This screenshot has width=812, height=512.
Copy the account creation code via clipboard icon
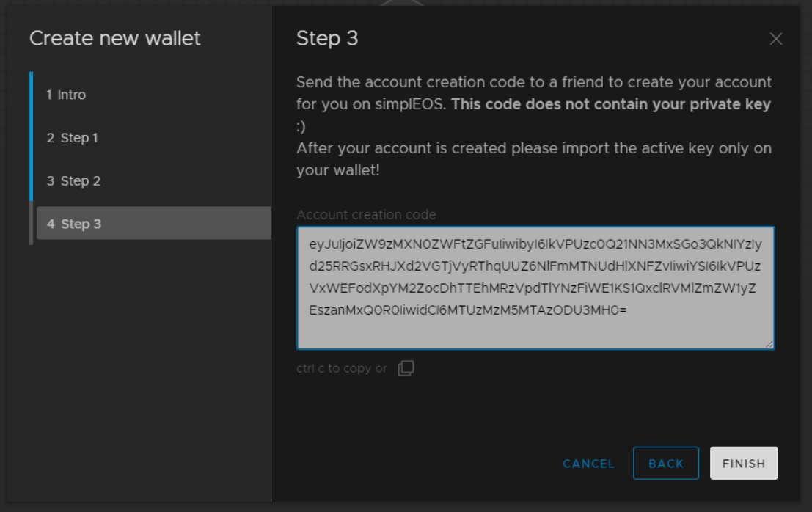tap(406, 368)
